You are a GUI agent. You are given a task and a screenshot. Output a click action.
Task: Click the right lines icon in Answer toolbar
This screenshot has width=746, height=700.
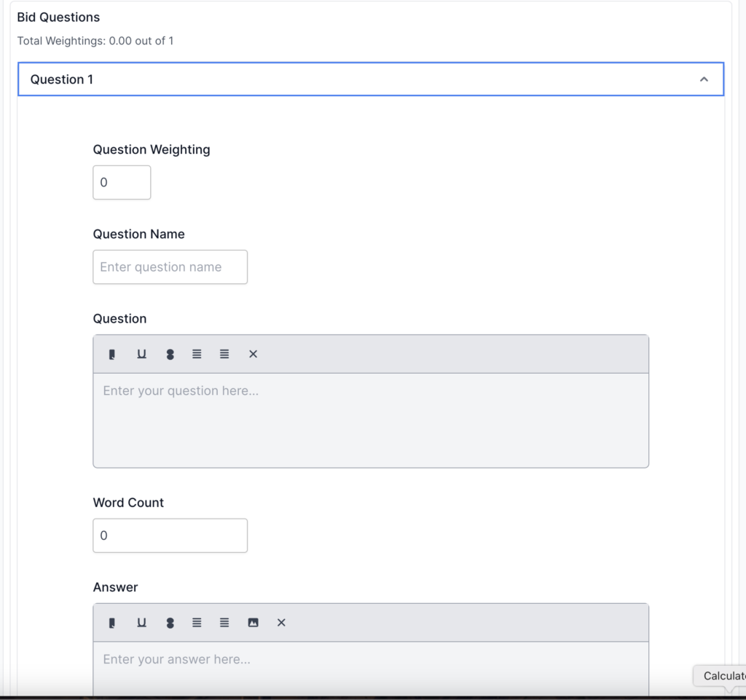click(x=224, y=623)
